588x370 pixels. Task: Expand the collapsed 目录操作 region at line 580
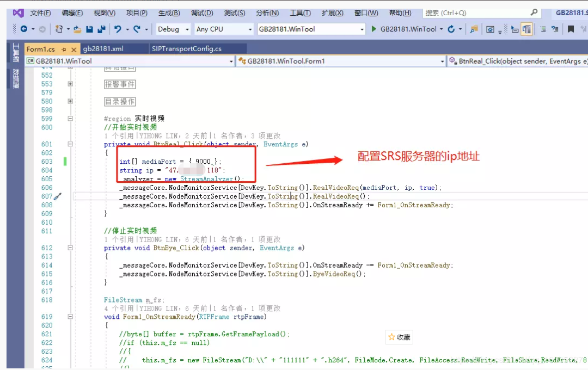[70, 101]
